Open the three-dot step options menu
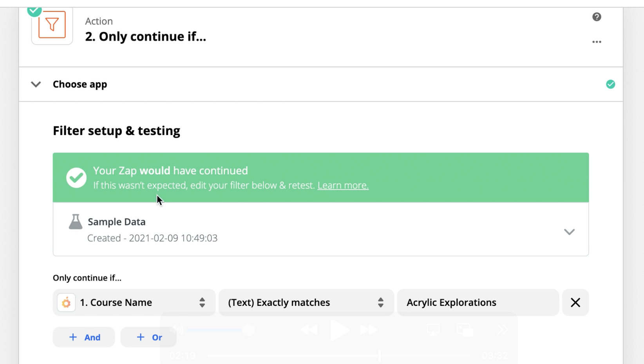Viewport: 644px width, 364px height. tap(597, 42)
